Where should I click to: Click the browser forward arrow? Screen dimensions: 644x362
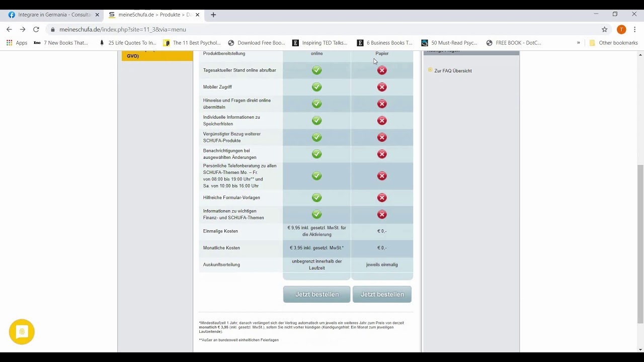(x=23, y=30)
